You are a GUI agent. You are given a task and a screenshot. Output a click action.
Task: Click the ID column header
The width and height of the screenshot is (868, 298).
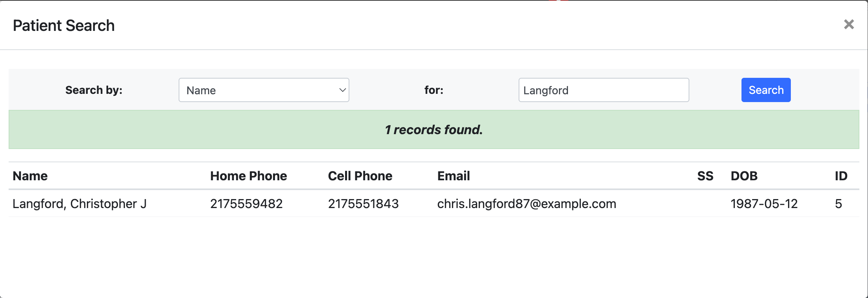[841, 176]
